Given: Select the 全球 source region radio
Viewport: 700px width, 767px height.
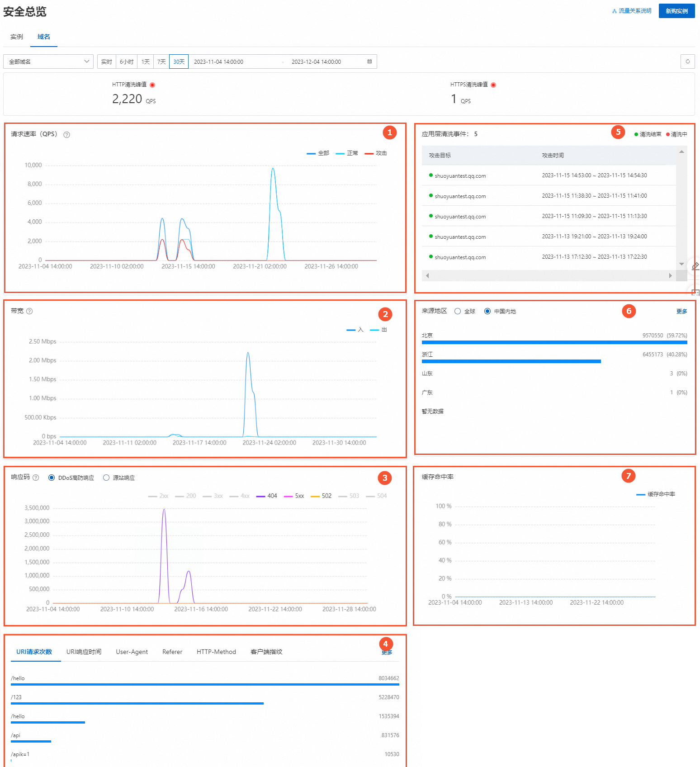Looking at the screenshot, I should pyautogui.click(x=458, y=311).
